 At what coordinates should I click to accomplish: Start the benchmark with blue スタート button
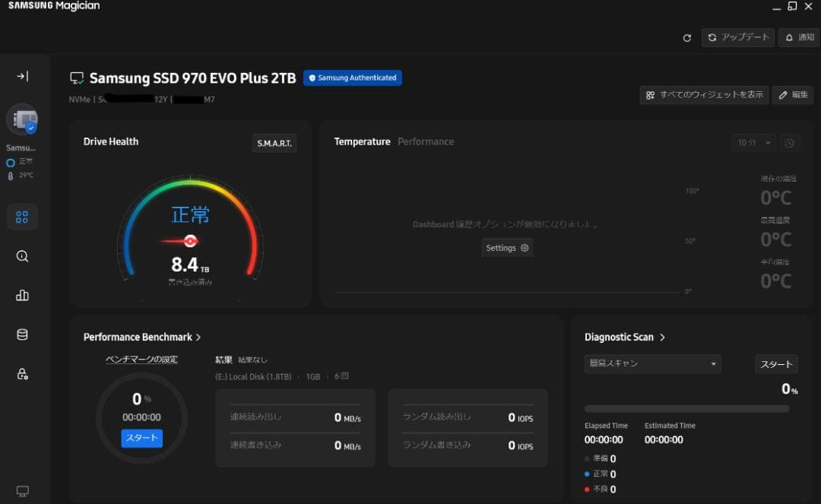(x=141, y=438)
